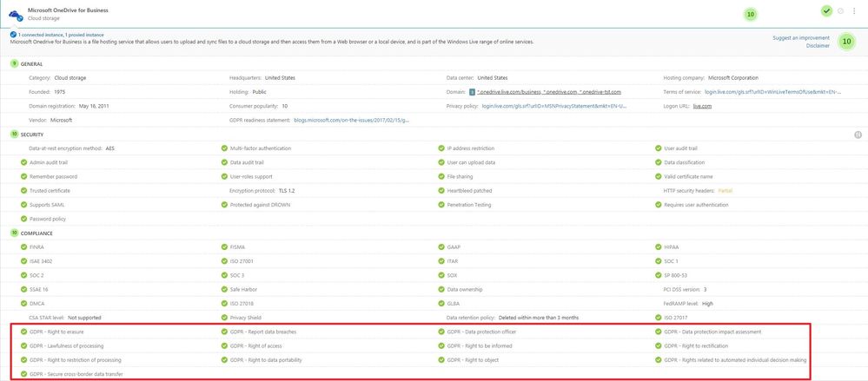Click the Penetration Testing label
Screen dimensions: 868x381
tap(468, 205)
